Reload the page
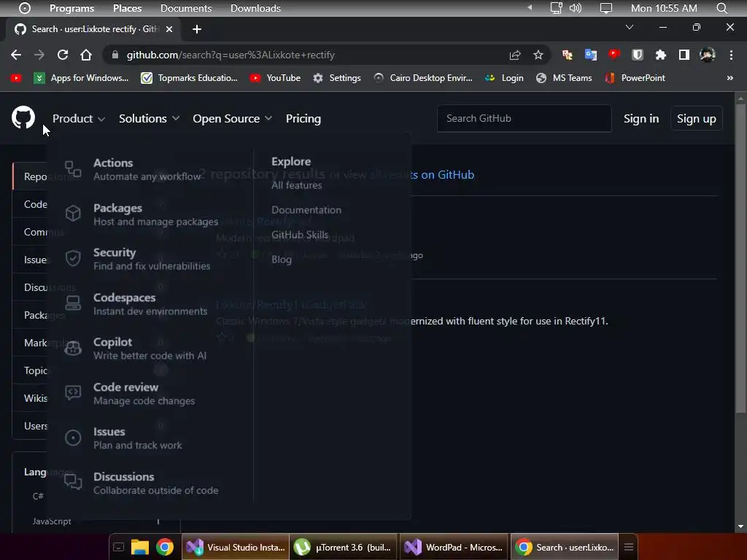Viewport: 747px width, 560px height. click(63, 55)
